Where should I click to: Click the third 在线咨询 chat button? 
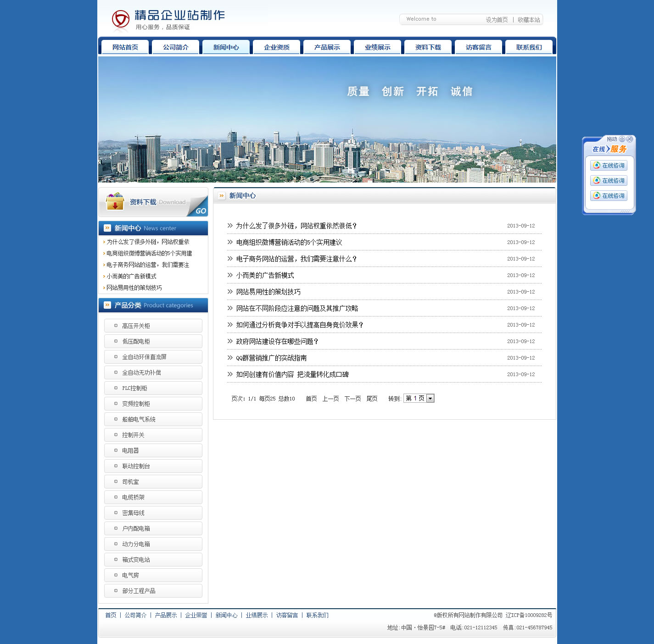click(x=609, y=196)
